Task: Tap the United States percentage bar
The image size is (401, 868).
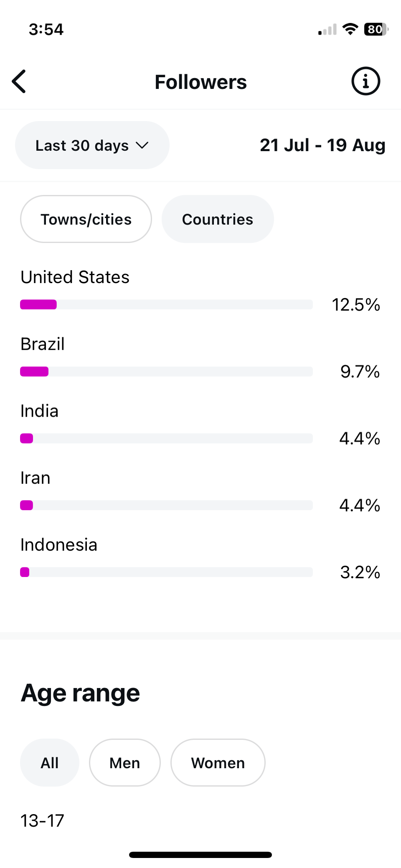Action: (x=166, y=304)
